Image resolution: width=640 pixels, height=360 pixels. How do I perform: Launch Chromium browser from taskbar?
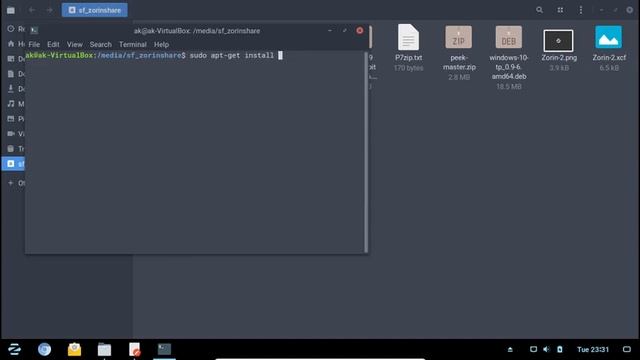click(44, 349)
